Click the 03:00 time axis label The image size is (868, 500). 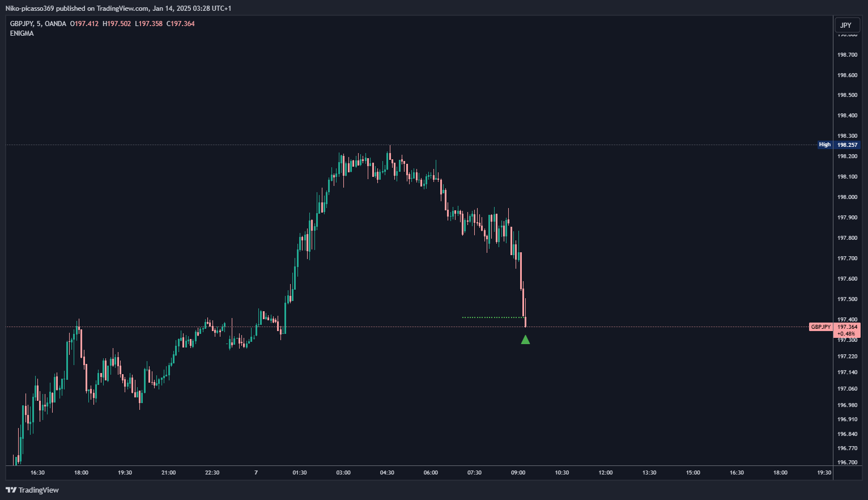point(343,473)
